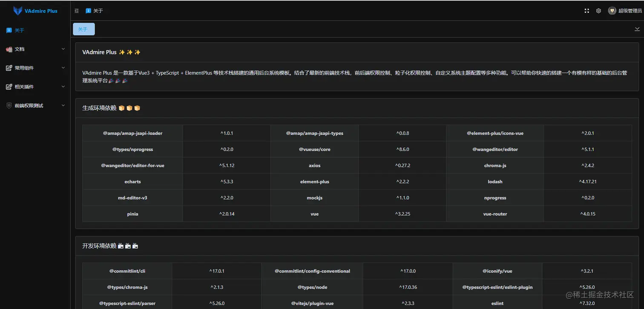Select the @amap/amap-jsapi-types cell

coord(314,133)
